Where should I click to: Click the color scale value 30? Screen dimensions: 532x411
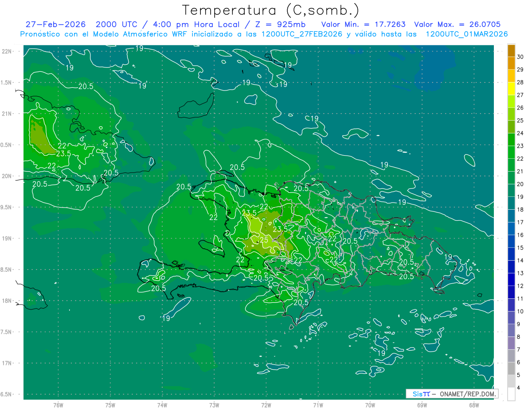(x=521, y=57)
